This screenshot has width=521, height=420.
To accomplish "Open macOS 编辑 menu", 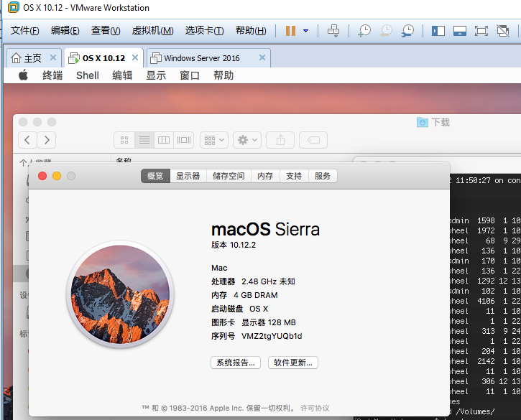I will coord(122,75).
